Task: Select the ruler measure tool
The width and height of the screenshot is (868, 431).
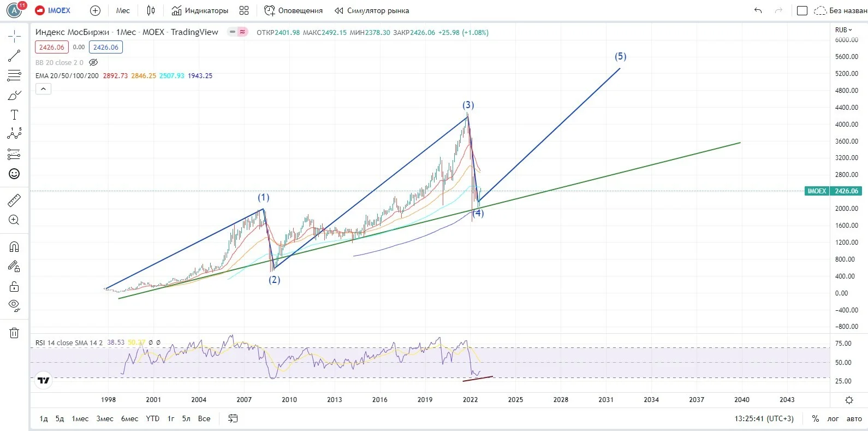Action: point(14,200)
